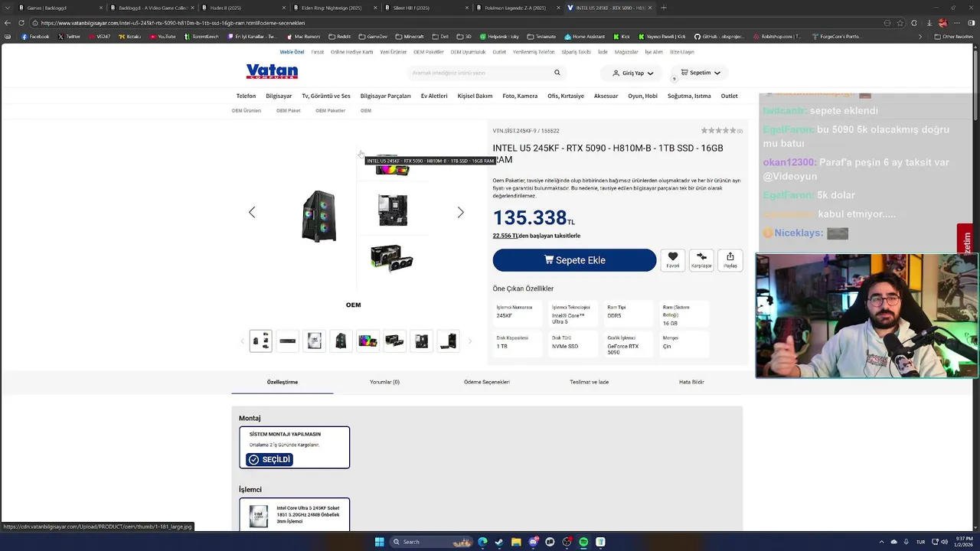Switch to the Hata Bildir tab
Viewport: 980px width, 551px height.
click(691, 382)
